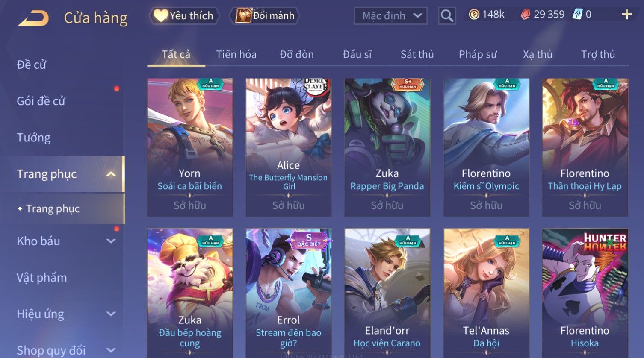Collapse the Trang phục sidebar section

tap(111, 174)
